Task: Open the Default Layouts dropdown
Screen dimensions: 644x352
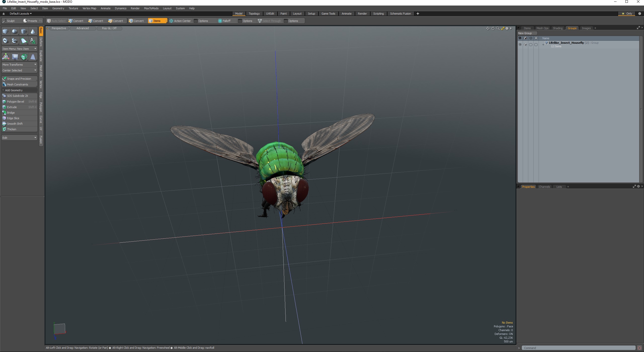Action: coord(20,13)
